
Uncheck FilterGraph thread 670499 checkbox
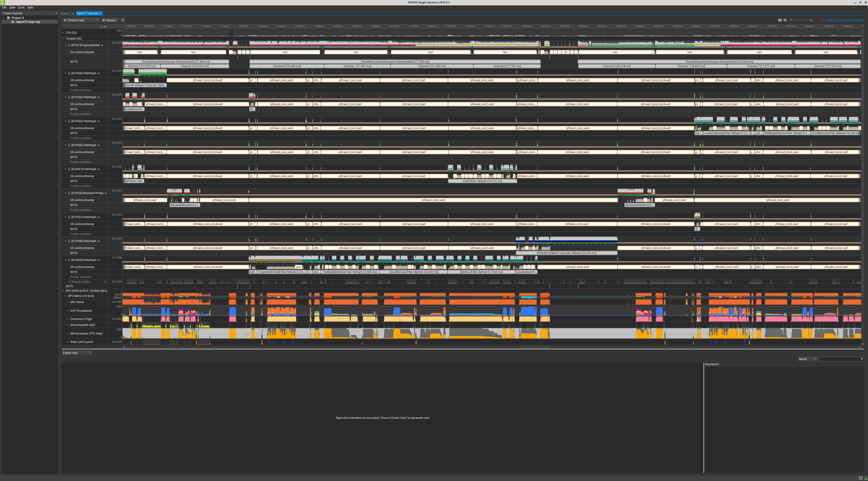click(69, 260)
